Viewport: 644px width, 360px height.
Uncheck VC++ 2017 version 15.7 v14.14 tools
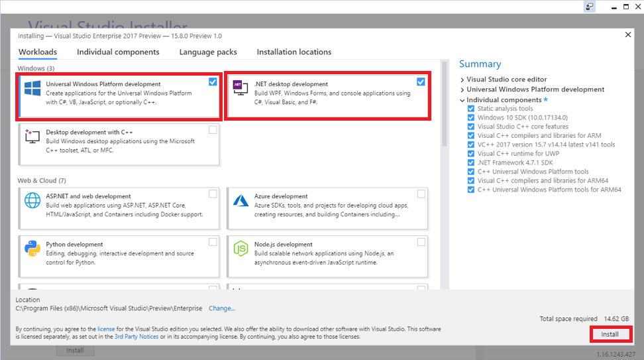tap(471, 145)
